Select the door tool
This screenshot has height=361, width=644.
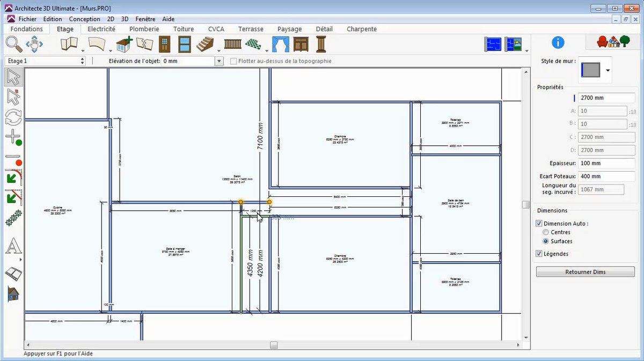[x=165, y=44]
